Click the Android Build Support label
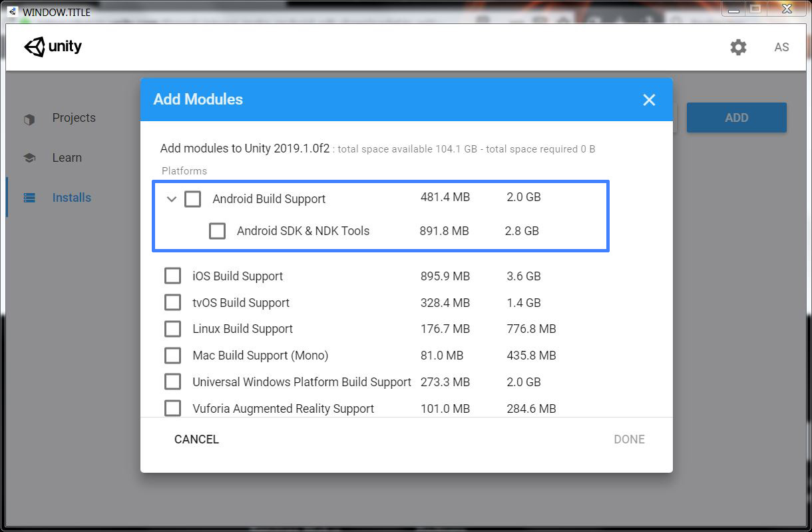 (x=269, y=199)
